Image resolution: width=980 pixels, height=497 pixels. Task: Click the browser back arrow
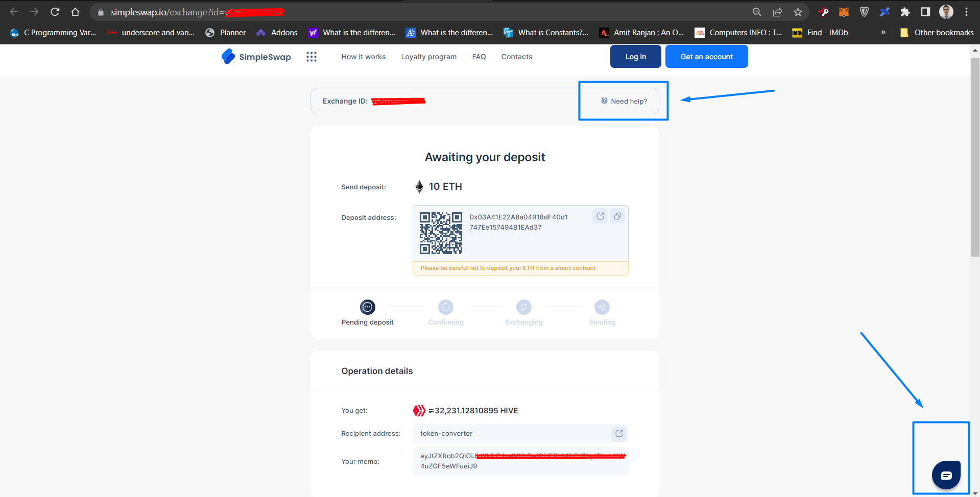pyautogui.click(x=14, y=12)
